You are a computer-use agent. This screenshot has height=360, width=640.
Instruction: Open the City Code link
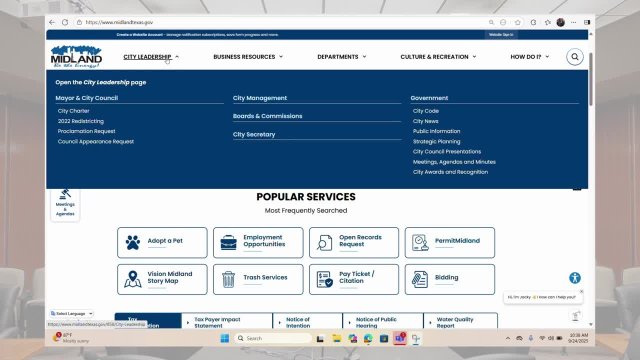tap(426, 111)
